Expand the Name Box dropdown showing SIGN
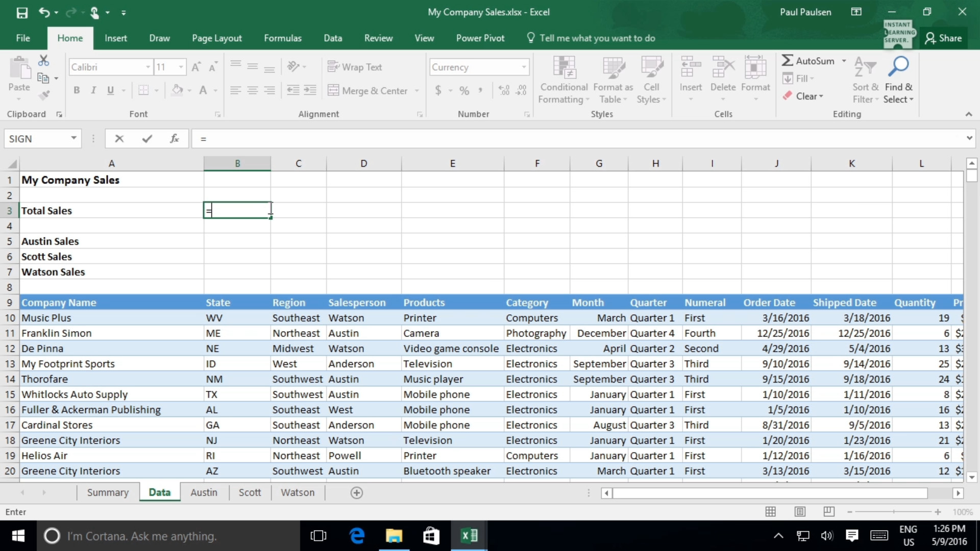Viewport: 980px width, 551px height. tap(74, 138)
